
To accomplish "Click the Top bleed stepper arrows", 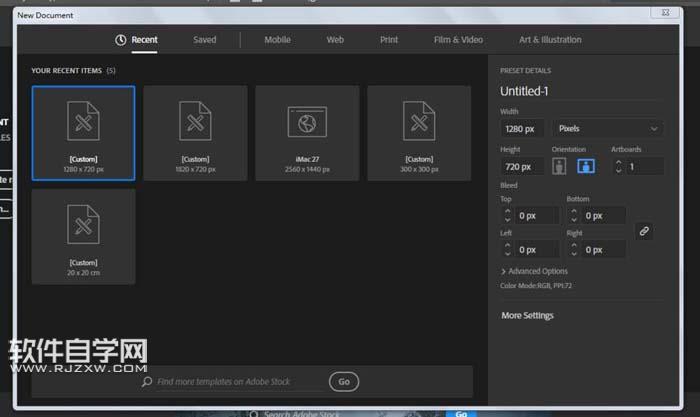I will click(507, 216).
